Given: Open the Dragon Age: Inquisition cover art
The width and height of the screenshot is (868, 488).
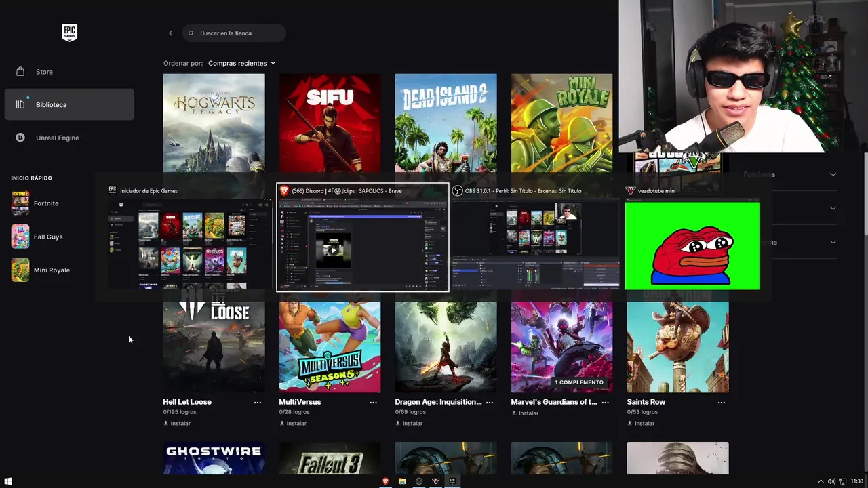Looking at the screenshot, I should tap(446, 347).
